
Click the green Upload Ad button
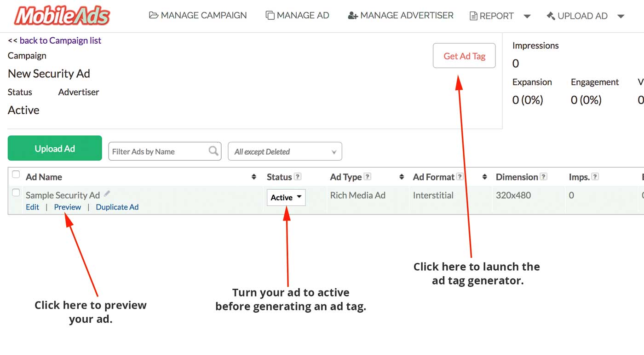(x=55, y=148)
